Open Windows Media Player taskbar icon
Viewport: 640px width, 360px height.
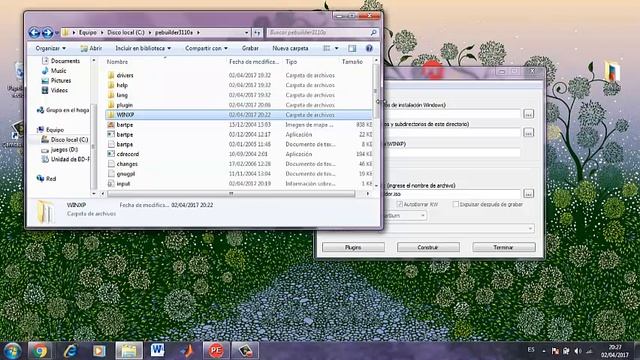(x=99, y=351)
